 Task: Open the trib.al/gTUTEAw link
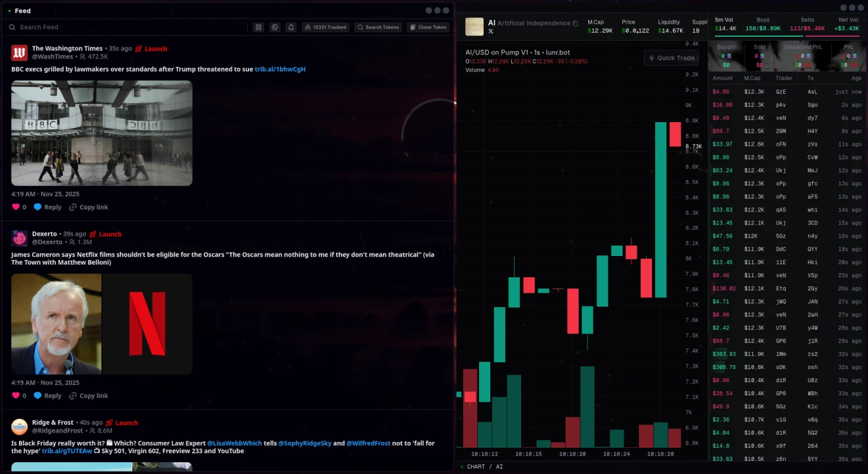coord(67,451)
